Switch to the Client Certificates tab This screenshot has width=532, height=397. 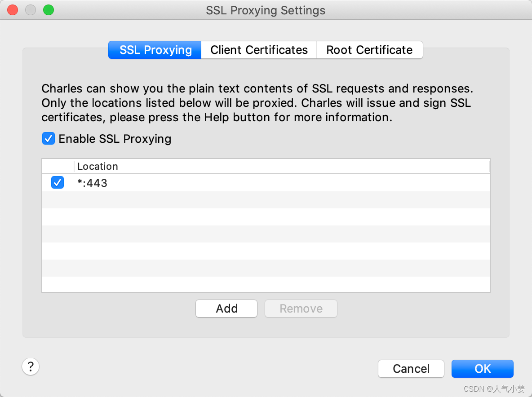[259, 50]
